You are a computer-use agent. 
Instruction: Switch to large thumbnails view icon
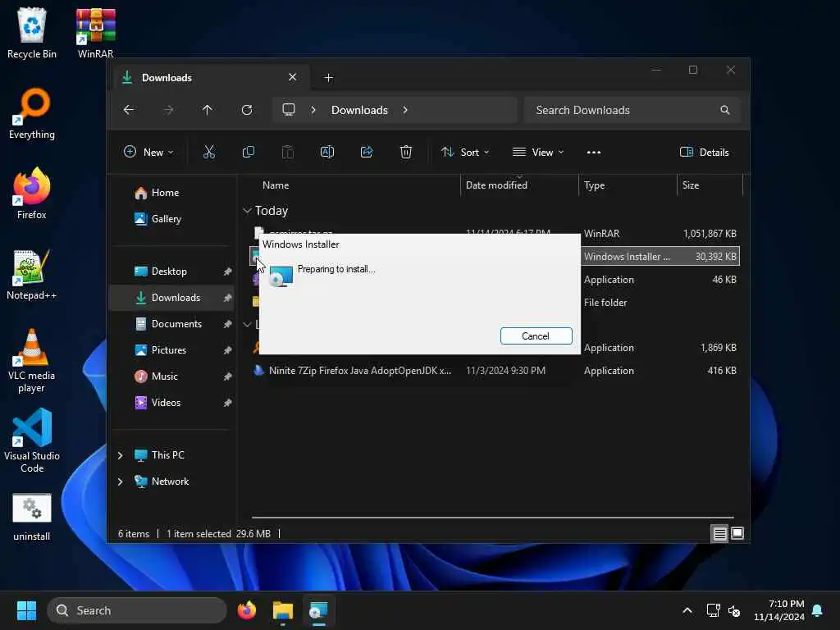737,533
